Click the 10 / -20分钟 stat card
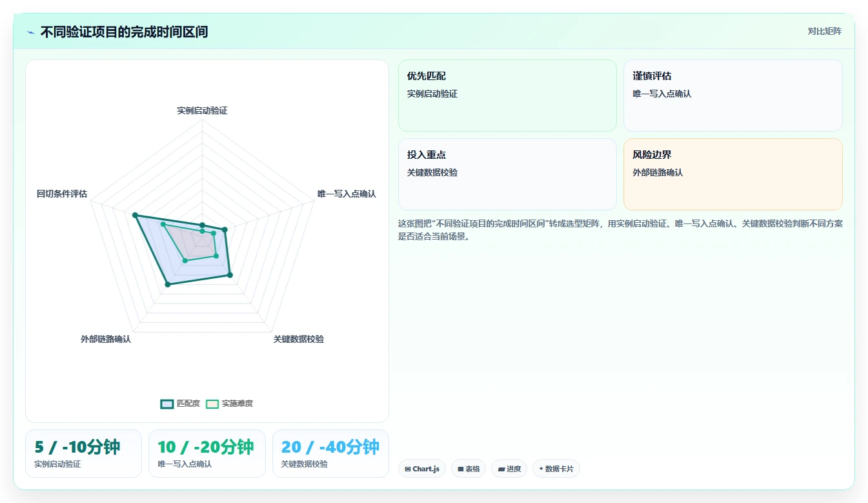The image size is (868, 503). pyautogui.click(x=207, y=453)
